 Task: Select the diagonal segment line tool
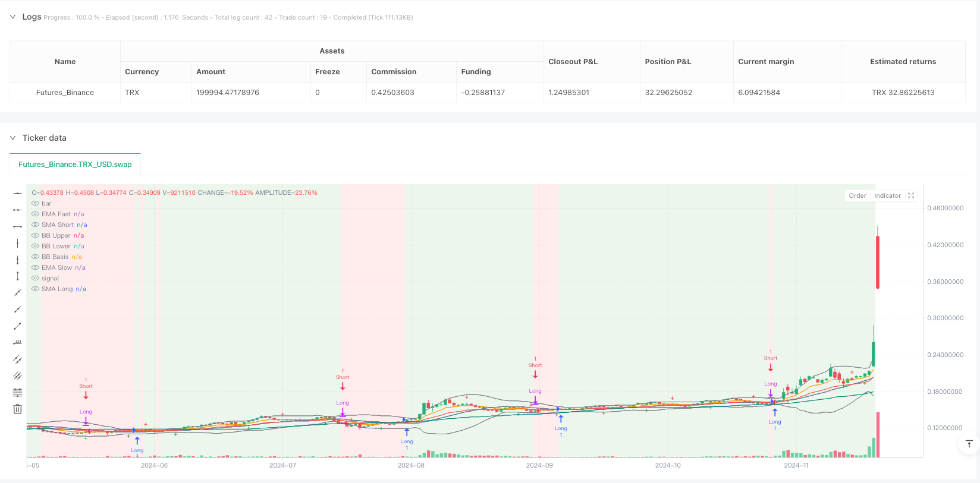[x=17, y=326]
